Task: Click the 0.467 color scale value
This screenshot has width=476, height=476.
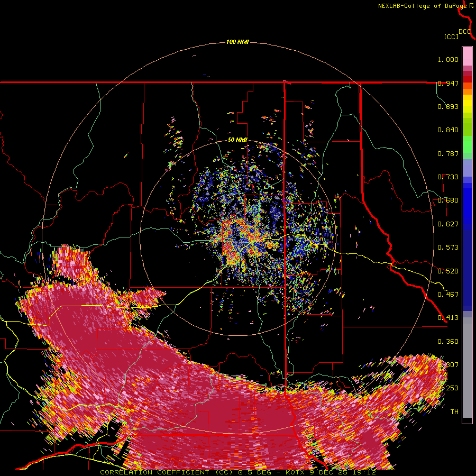Action: pos(448,295)
